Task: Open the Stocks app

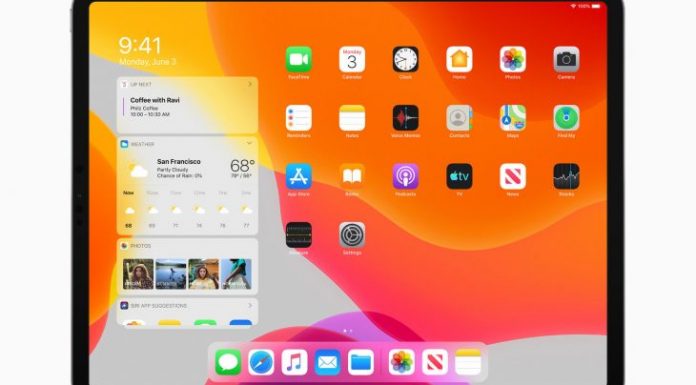Action: (566, 176)
